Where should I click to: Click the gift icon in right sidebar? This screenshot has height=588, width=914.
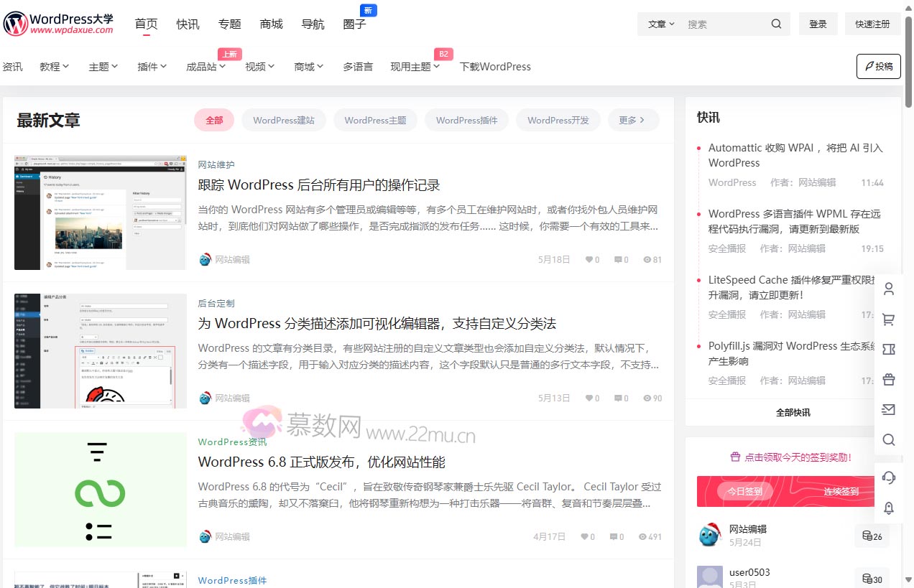click(889, 379)
